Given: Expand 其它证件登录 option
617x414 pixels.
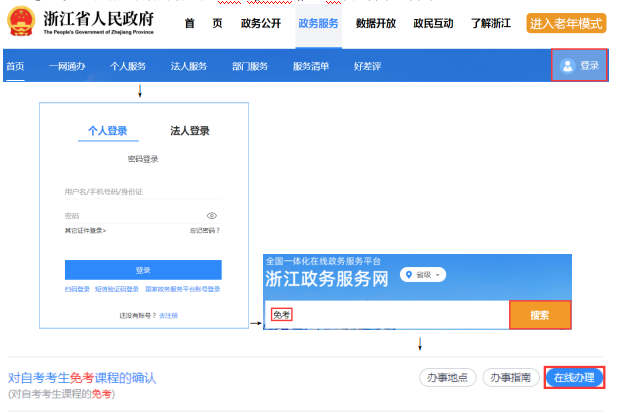Looking at the screenshot, I should (85, 231).
